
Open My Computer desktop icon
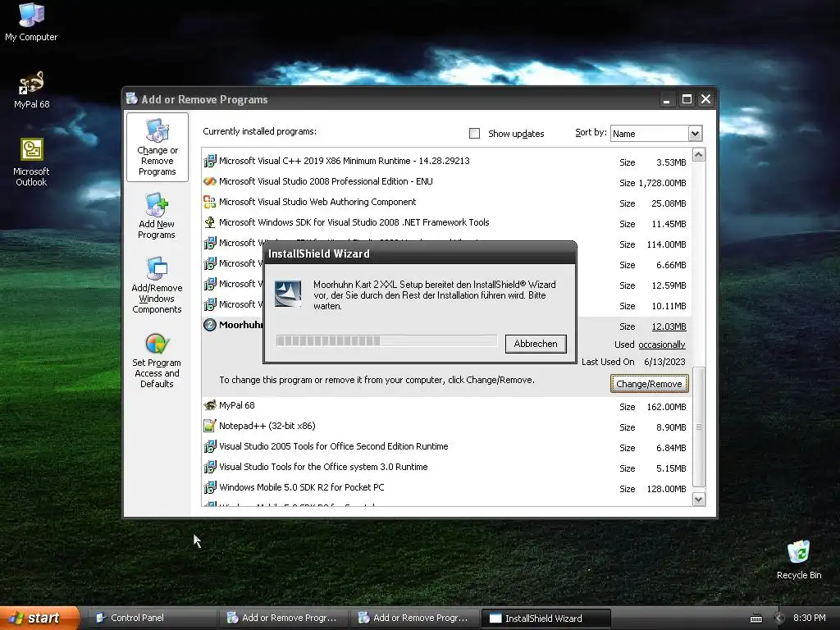click(31, 21)
